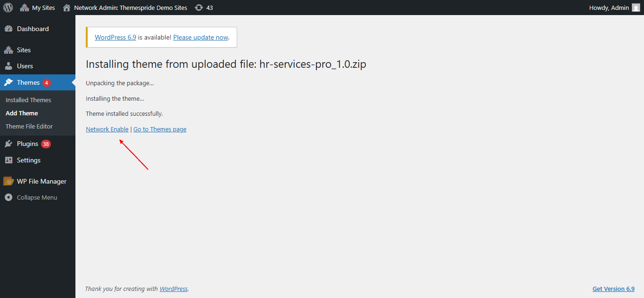
Task: Open Installed Themes submenu item
Action: 28,99
